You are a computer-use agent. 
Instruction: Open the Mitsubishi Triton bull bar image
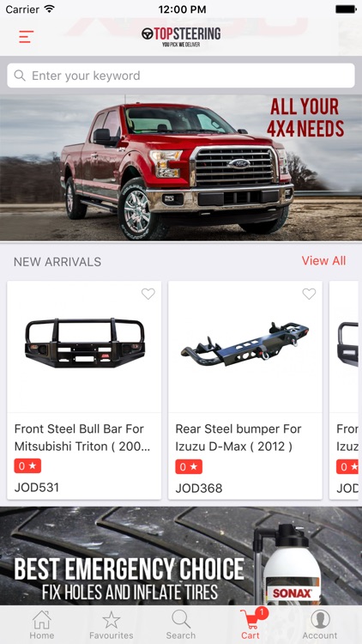(85, 344)
